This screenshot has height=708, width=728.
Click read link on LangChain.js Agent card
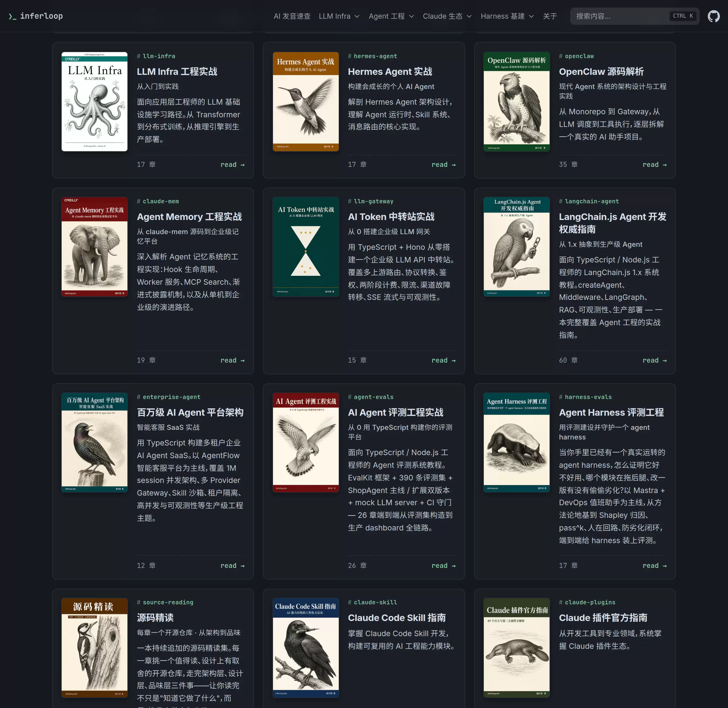[x=654, y=360]
